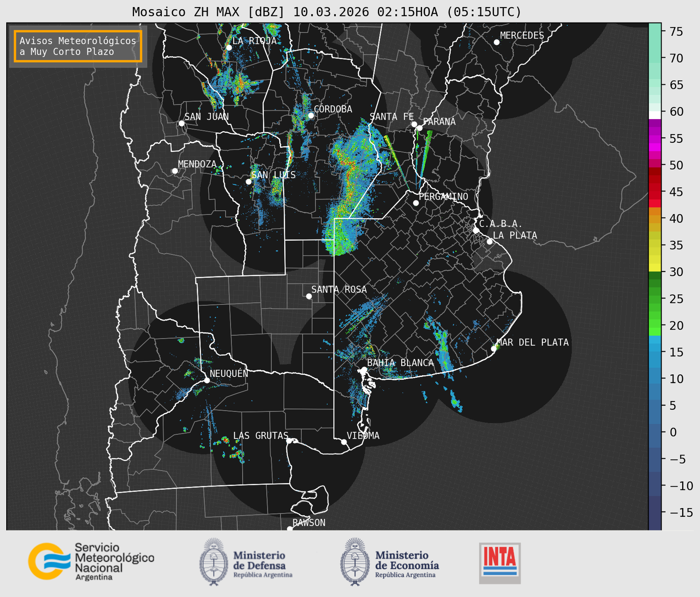Click the Rawson city marker dot
The image size is (700, 597).
[290, 529]
